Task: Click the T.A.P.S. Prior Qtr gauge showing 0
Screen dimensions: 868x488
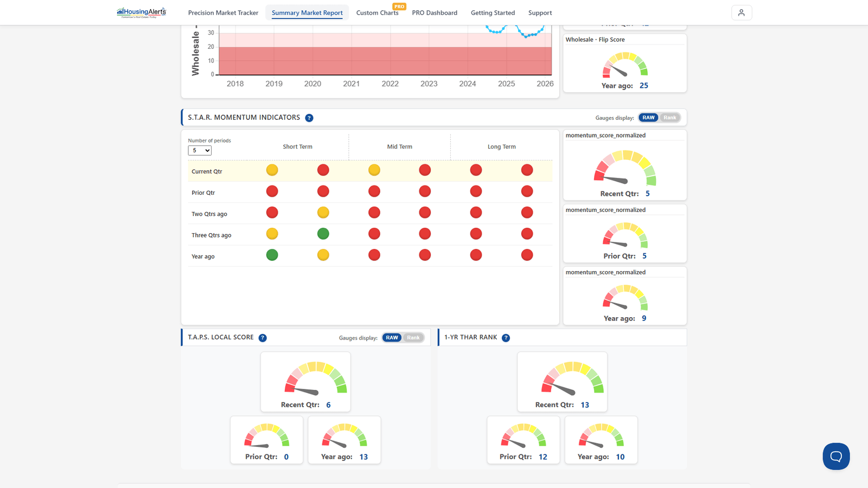Action: click(x=266, y=435)
